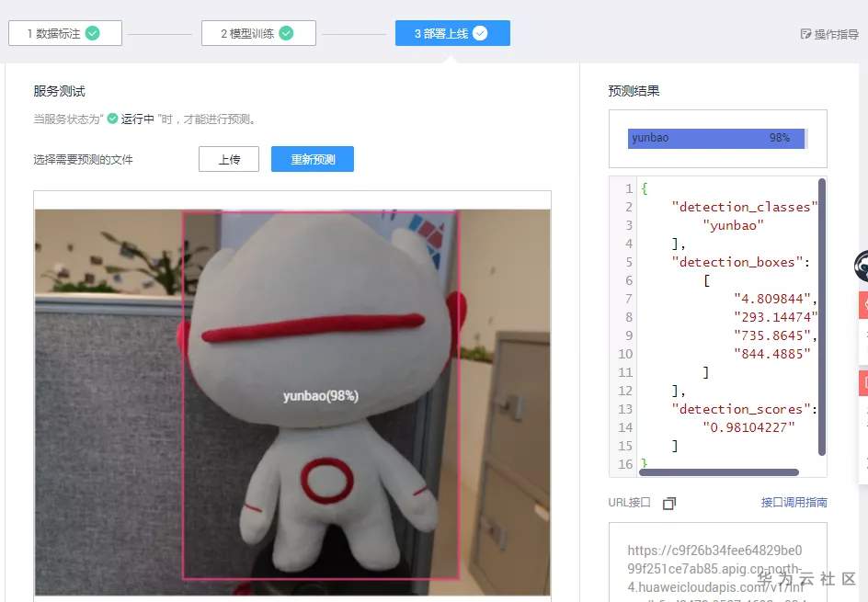Click the 服务测试 heading
Image resolution: width=868 pixels, height=602 pixels.
coord(59,91)
